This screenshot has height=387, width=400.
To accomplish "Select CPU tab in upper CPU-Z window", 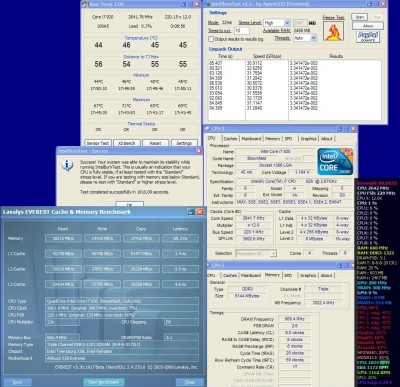I will (212, 138).
